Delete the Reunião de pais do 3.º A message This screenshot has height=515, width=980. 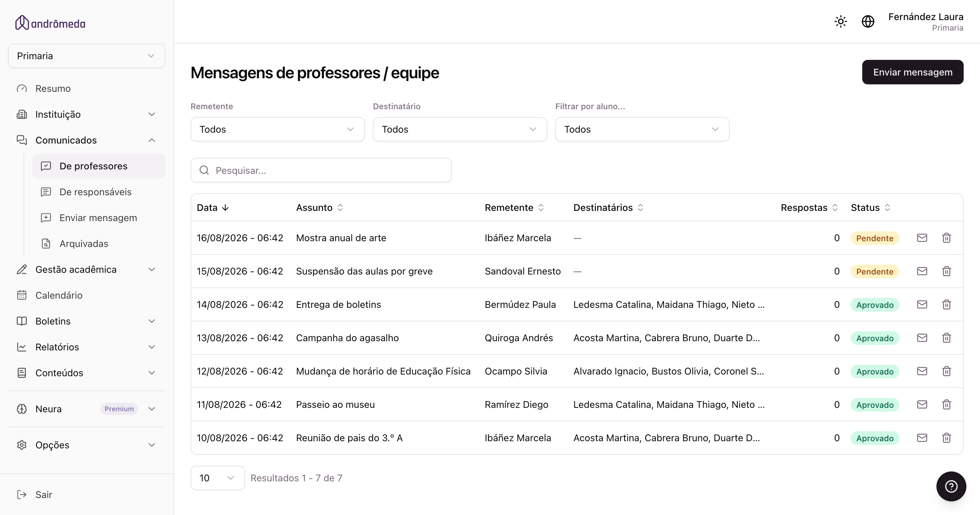[x=947, y=438]
